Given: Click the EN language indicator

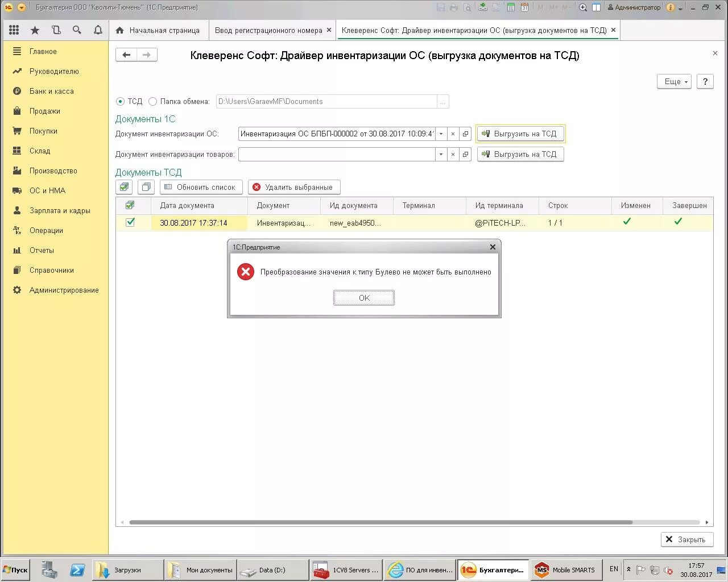Looking at the screenshot, I should pyautogui.click(x=614, y=569).
